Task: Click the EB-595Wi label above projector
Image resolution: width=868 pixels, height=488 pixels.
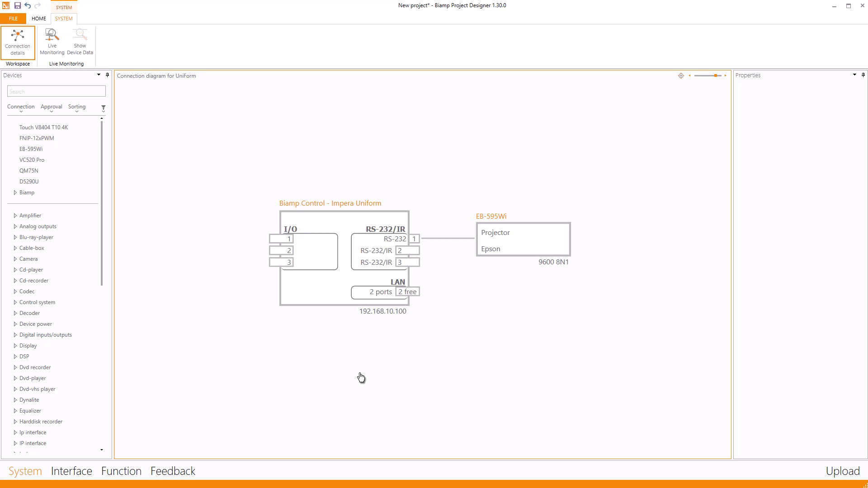Action: [491, 216]
